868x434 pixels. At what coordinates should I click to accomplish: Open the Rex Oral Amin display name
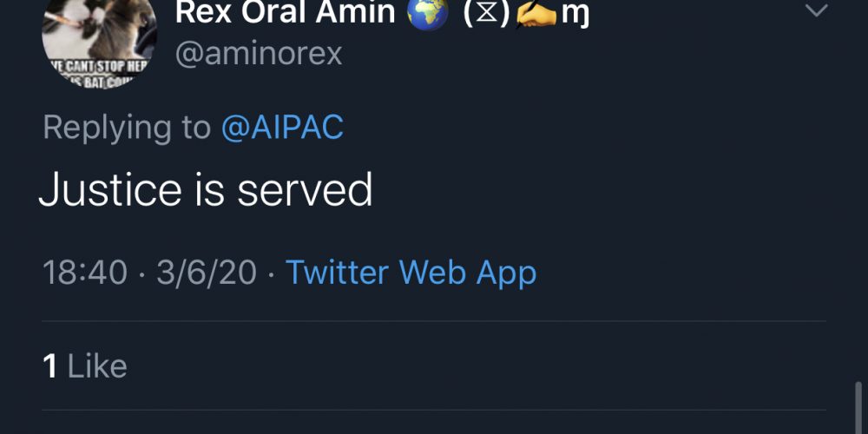pyautogui.click(x=285, y=12)
